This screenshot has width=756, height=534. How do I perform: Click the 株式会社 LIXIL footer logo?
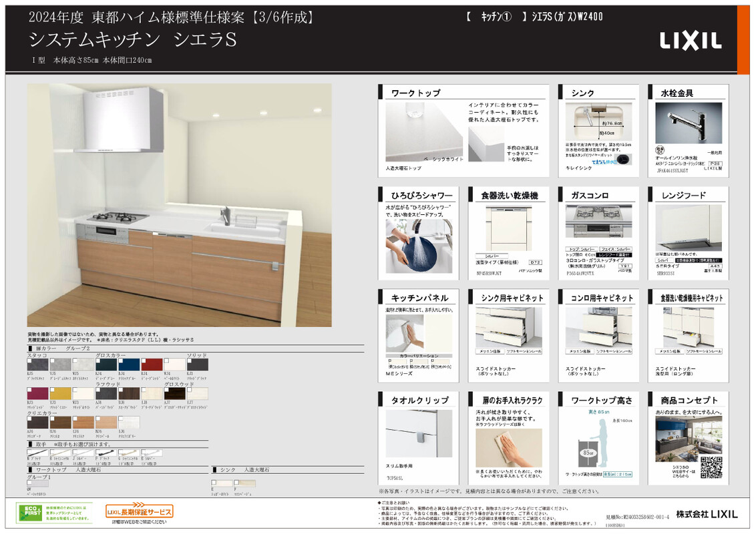(707, 514)
